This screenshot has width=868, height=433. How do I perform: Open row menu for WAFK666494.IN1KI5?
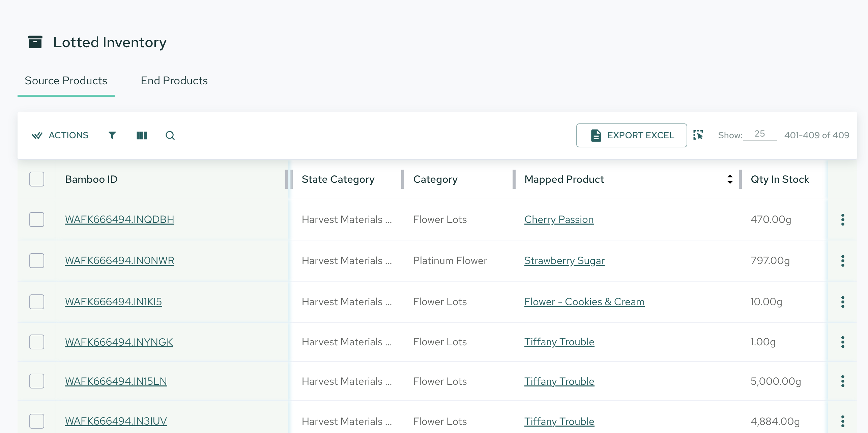[843, 302]
